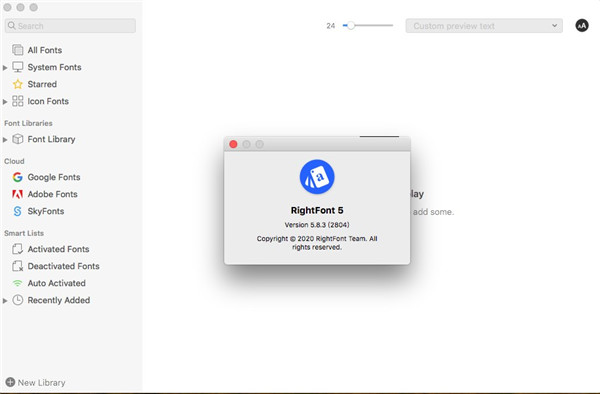The width and height of the screenshot is (600, 394).
Task: Click the RightFont app logo in About dialog
Action: coord(317,177)
